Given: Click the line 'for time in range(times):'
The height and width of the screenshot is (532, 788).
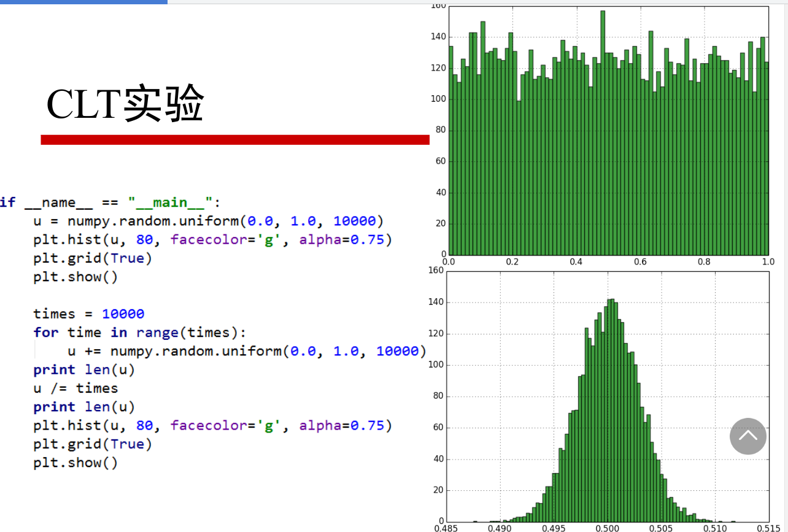Looking at the screenshot, I should [x=140, y=333].
